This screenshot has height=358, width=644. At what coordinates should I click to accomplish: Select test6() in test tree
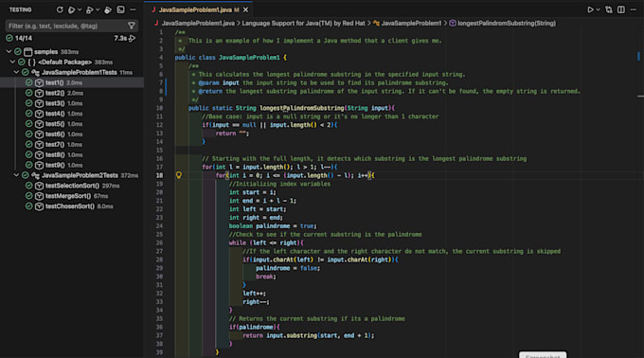(72, 134)
